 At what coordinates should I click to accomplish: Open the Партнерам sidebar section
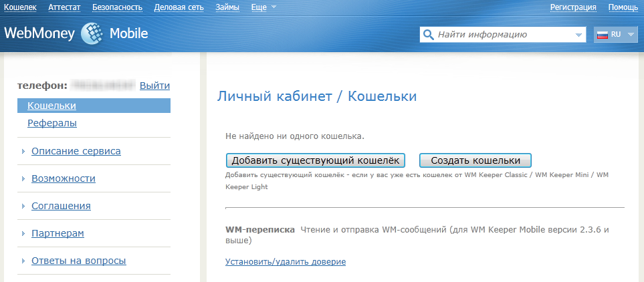coord(57,233)
